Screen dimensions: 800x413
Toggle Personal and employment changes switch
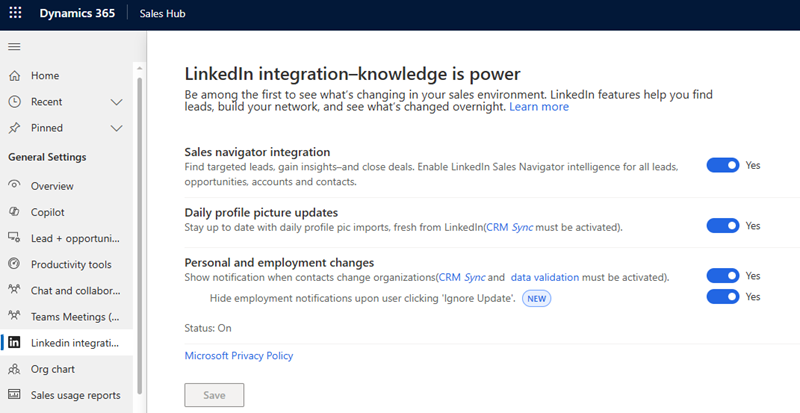pos(722,276)
